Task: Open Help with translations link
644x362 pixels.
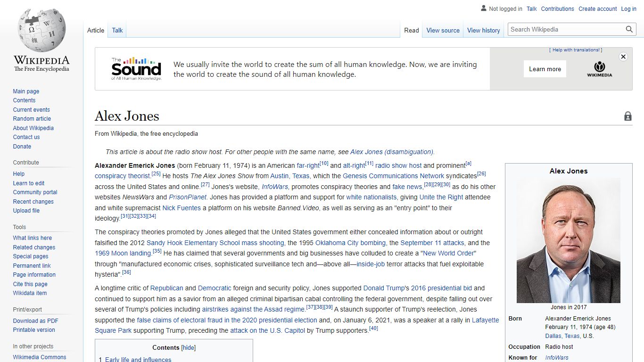Action: pos(576,50)
